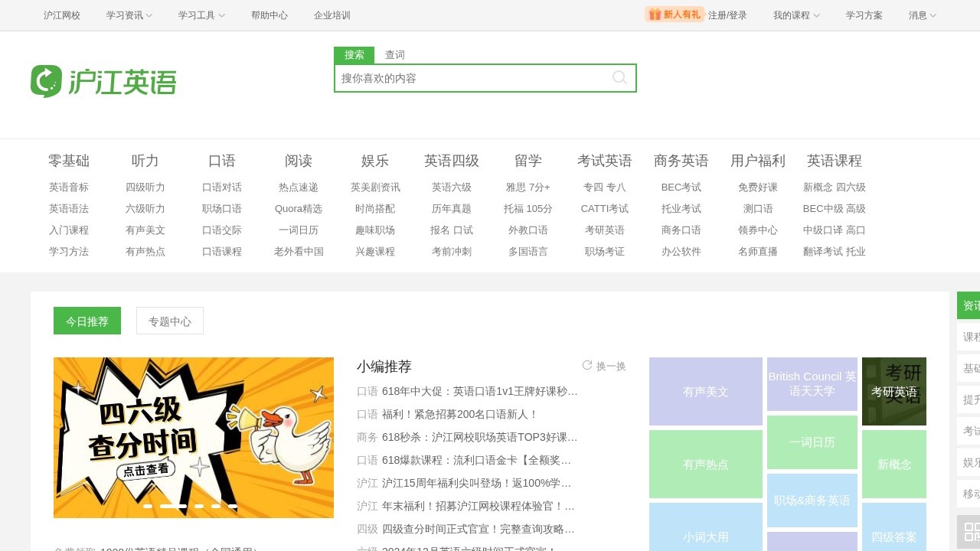
Task: Open the 消息 dropdown
Action: (923, 15)
